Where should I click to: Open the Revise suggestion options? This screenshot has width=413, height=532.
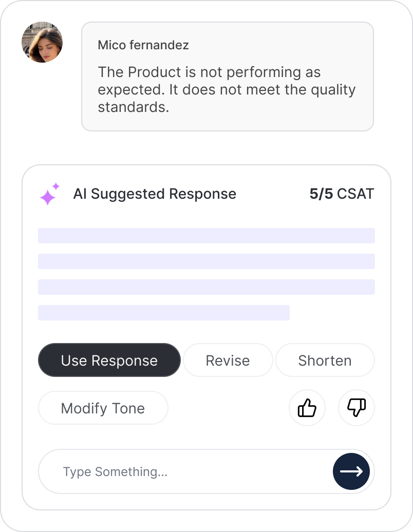228,360
